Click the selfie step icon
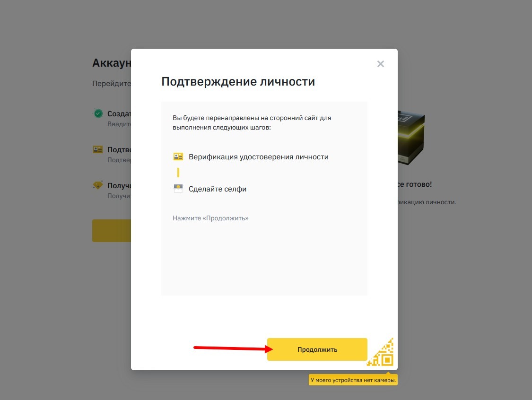Image resolution: width=532 pixels, height=400 pixels. tap(178, 189)
